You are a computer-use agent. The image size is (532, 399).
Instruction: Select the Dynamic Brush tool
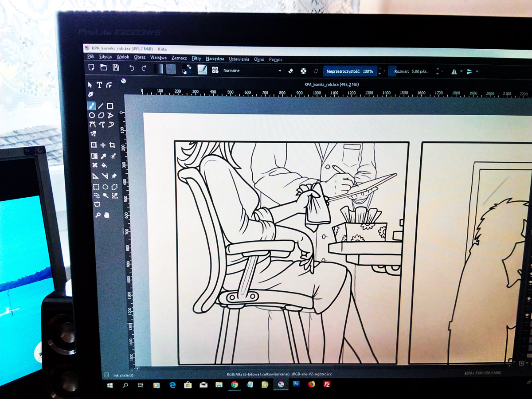(111, 124)
